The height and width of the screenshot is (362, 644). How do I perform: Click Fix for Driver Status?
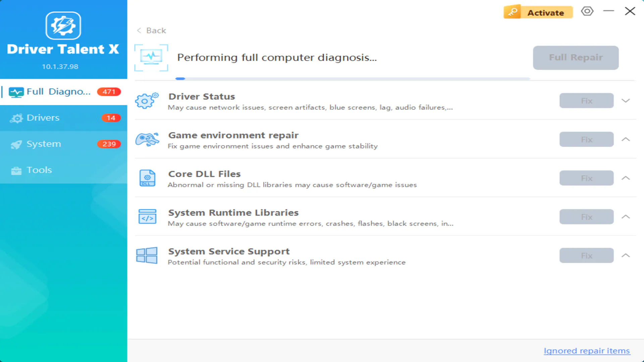(x=586, y=101)
